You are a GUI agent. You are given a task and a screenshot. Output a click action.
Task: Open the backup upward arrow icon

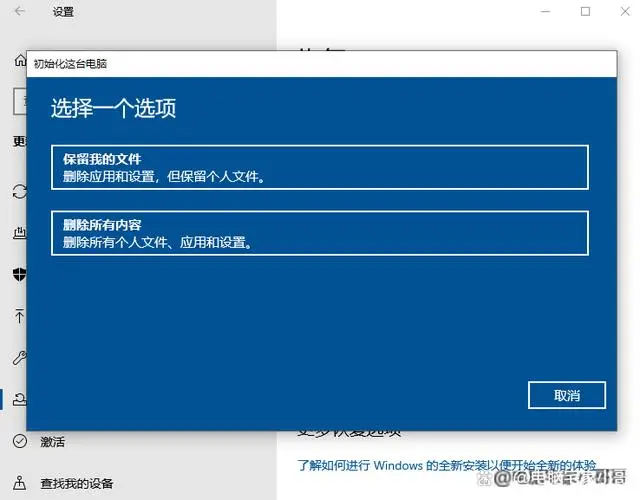[x=19, y=316]
